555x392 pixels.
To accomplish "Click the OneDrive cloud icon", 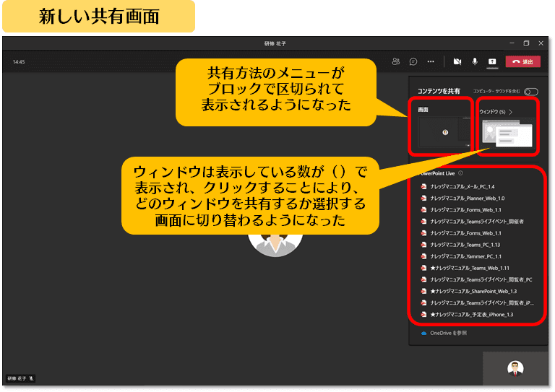I will pos(423,333).
